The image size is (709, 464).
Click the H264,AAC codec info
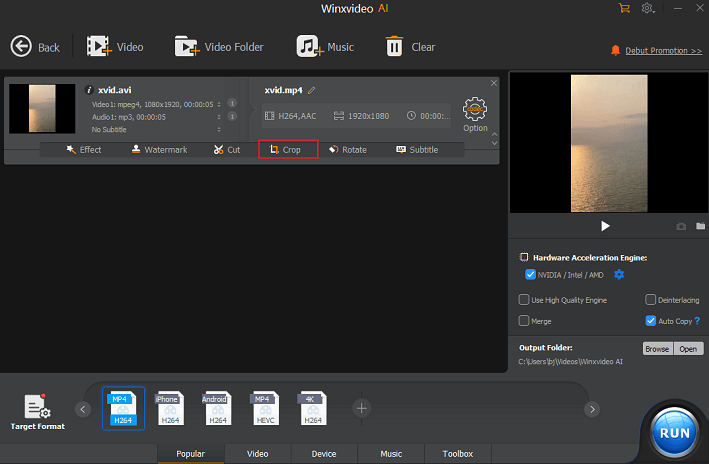[x=290, y=116]
